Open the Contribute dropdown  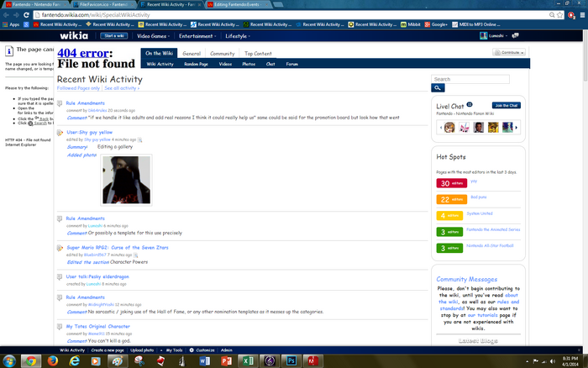[509, 53]
